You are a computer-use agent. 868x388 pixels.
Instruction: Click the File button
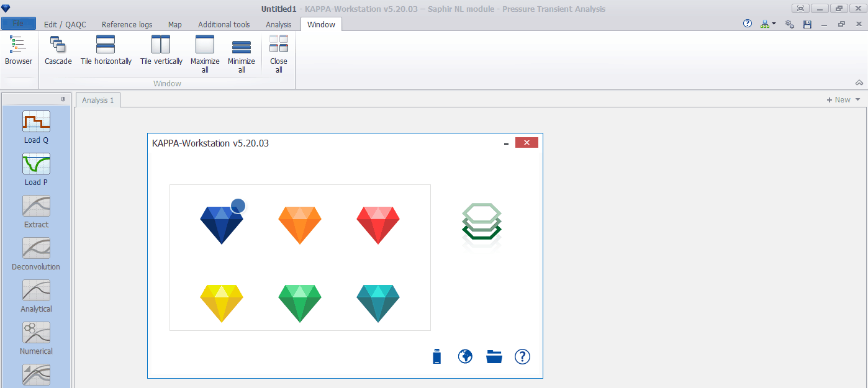(x=19, y=24)
